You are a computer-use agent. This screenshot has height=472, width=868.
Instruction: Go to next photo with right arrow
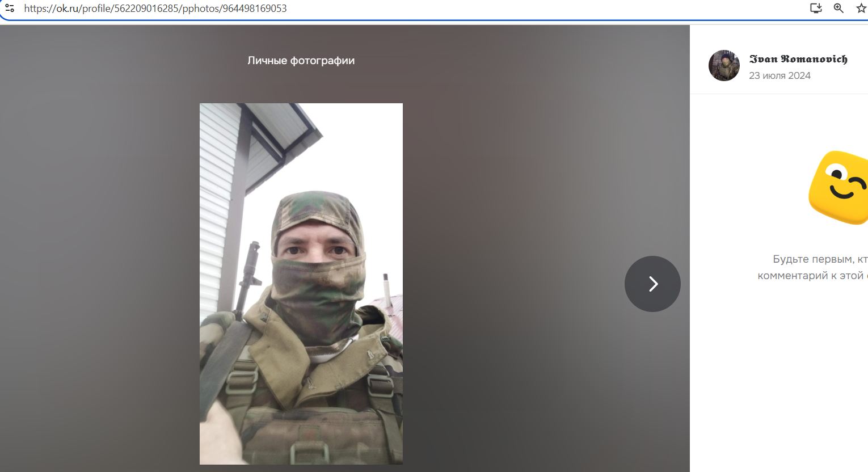652,284
